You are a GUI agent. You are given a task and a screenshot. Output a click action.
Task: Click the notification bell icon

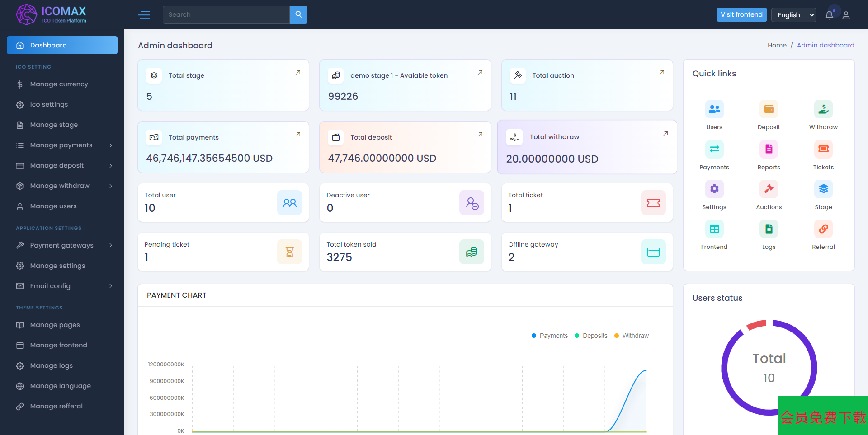pos(829,15)
